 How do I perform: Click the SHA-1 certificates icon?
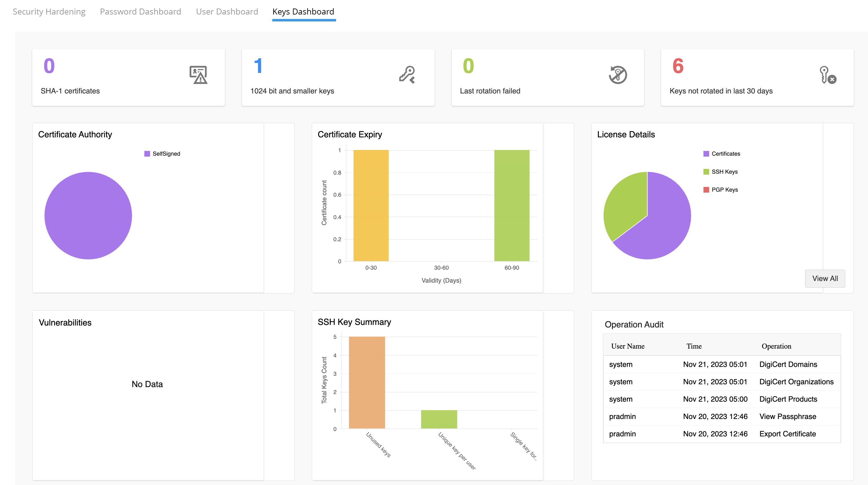coord(198,75)
